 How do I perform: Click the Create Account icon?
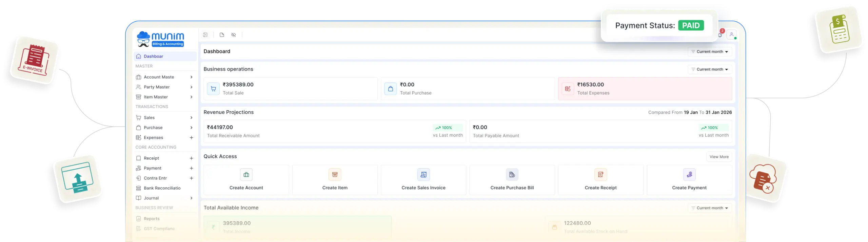(246, 175)
